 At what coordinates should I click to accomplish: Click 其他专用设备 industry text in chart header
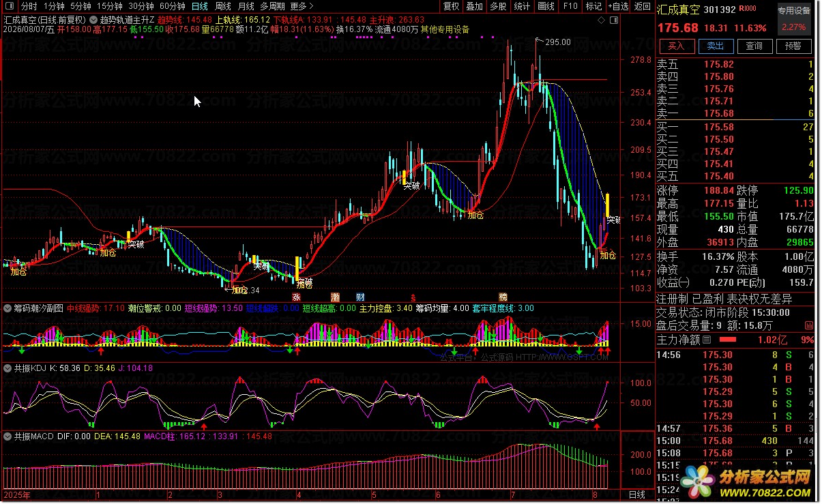(446, 30)
